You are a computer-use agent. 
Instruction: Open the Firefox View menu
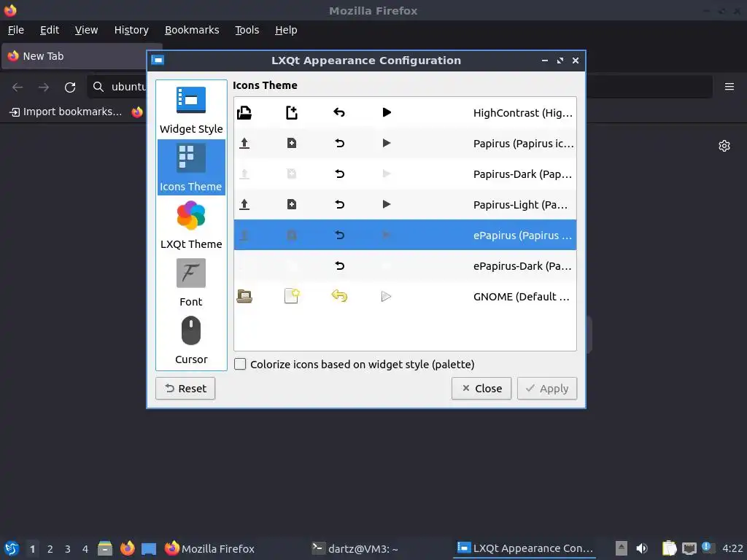[86, 30]
